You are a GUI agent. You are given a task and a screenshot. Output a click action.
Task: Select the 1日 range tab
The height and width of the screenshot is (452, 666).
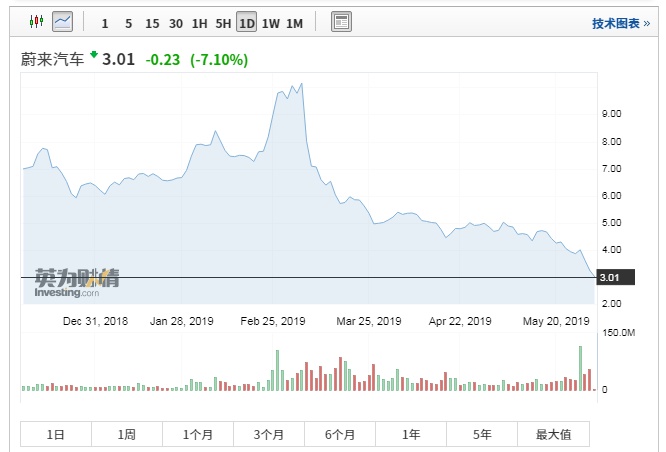(x=56, y=434)
